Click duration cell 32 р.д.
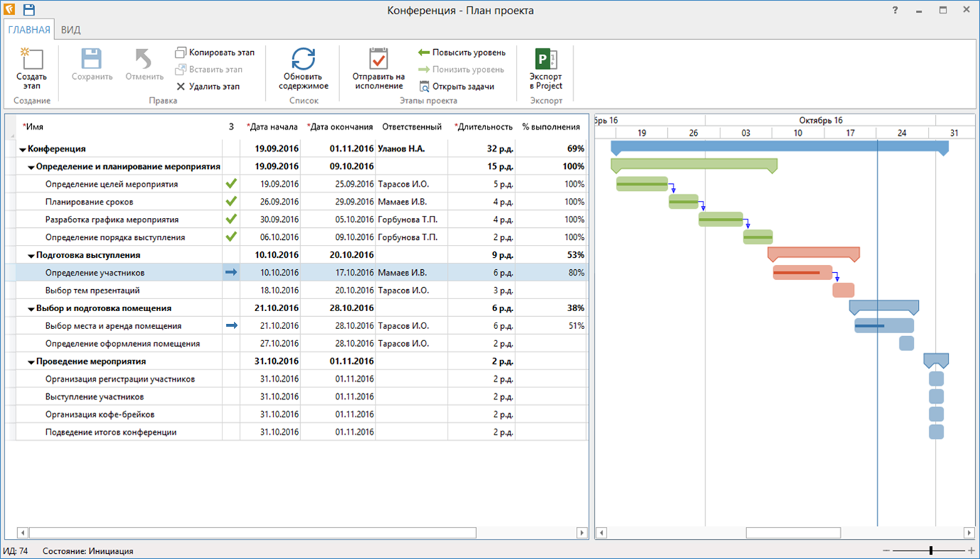The image size is (980, 559). (x=483, y=149)
